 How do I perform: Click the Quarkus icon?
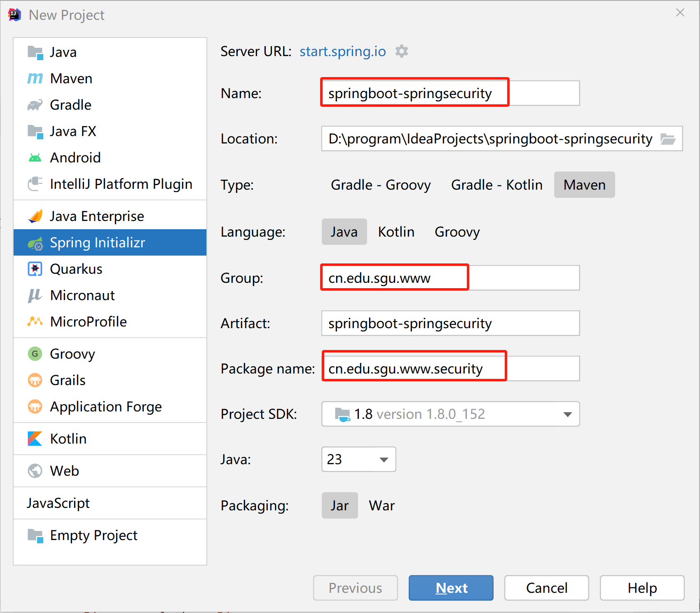click(x=35, y=269)
